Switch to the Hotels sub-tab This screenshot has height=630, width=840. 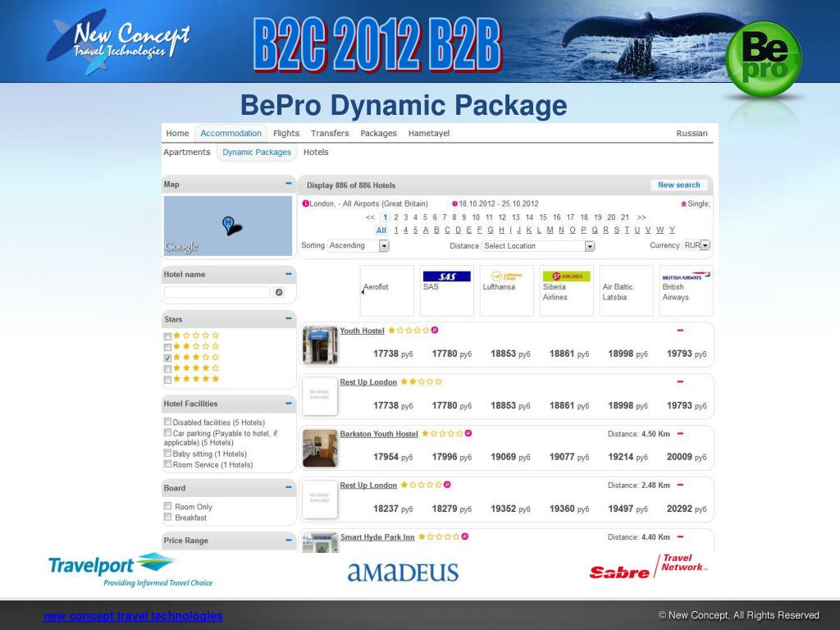click(x=316, y=152)
